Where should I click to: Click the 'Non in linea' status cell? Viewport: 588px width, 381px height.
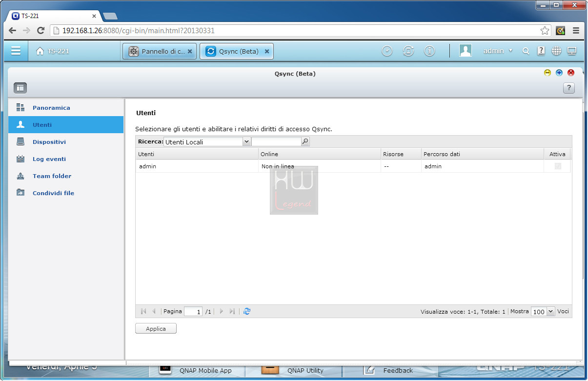[x=319, y=166]
